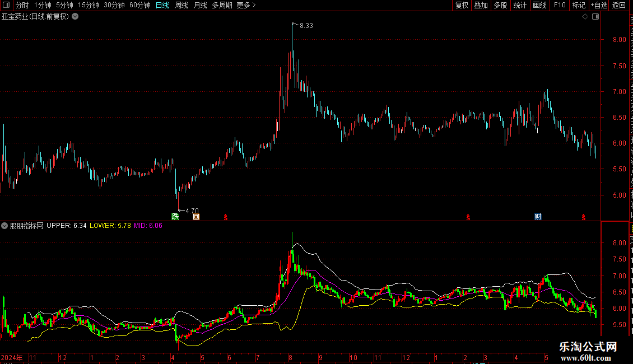Click the MID: 6.06 indicator value
Viewport: 633px width, 364px height.
[148, 226]
